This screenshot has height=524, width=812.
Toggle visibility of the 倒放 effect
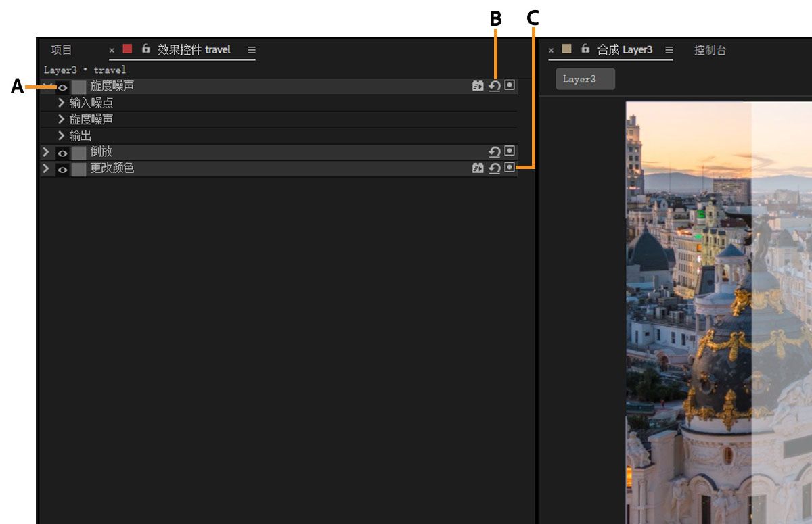[62, 152]
